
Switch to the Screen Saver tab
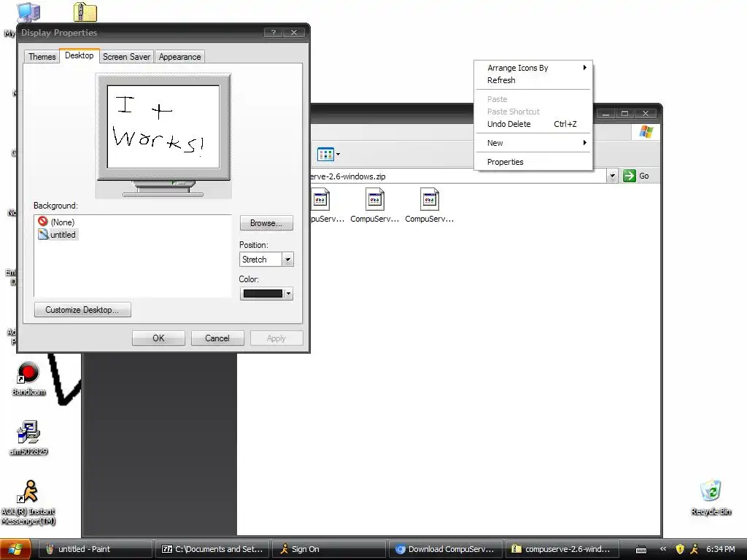[x=126, y=57]
